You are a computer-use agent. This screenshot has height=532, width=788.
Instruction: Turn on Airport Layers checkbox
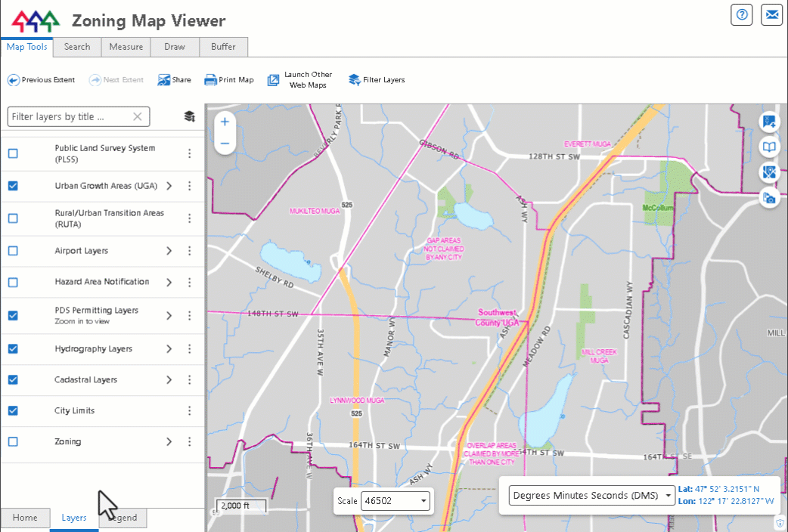(x=13, y=251)
